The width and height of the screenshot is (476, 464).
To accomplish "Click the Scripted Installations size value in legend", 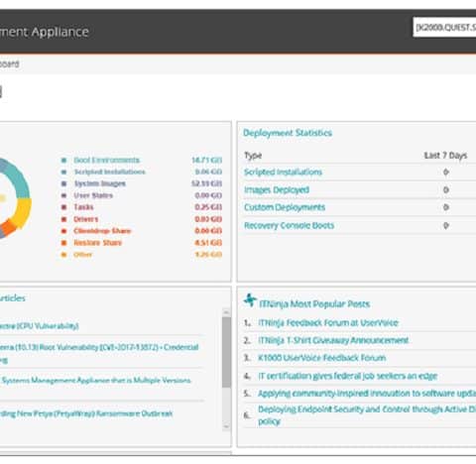I will pyautogui.click(x=208, y=172).
